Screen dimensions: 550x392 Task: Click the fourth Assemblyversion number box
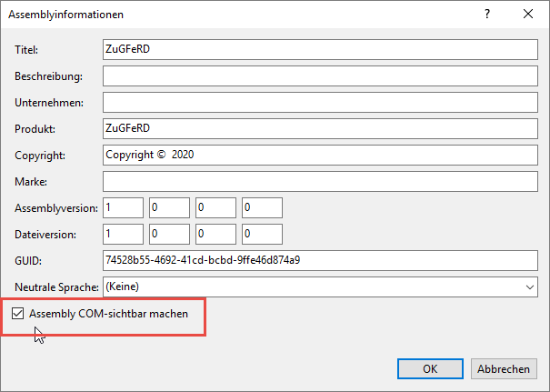point(261,207)
